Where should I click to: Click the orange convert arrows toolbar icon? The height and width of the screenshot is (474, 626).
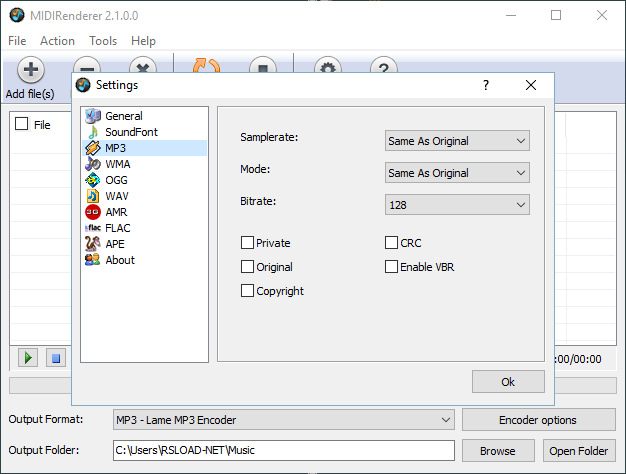pyautogui.click(x=206, y=65)
